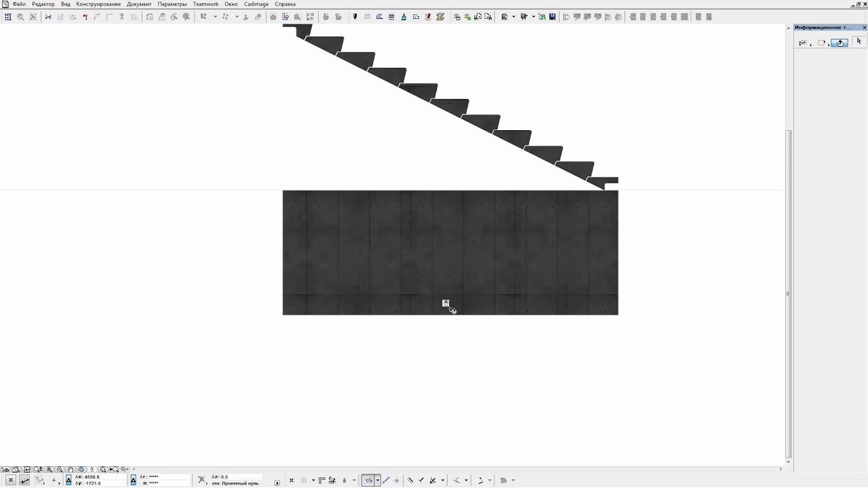The height and width of the screenshot is (488, 868).
Task: Click the gravity icon left of Δz
Action: pos(201,480)
